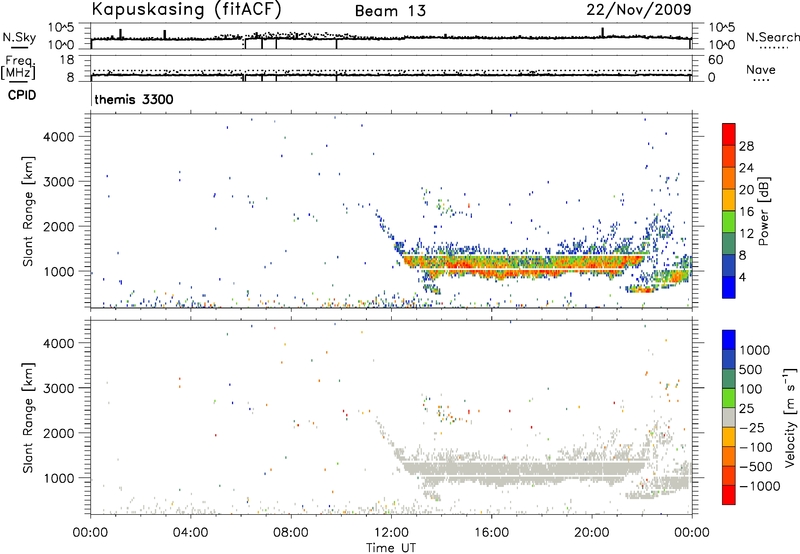Click the 18 tick on frequency axis
The height and width of the screenshot is (554, 800).
[67, 60]
